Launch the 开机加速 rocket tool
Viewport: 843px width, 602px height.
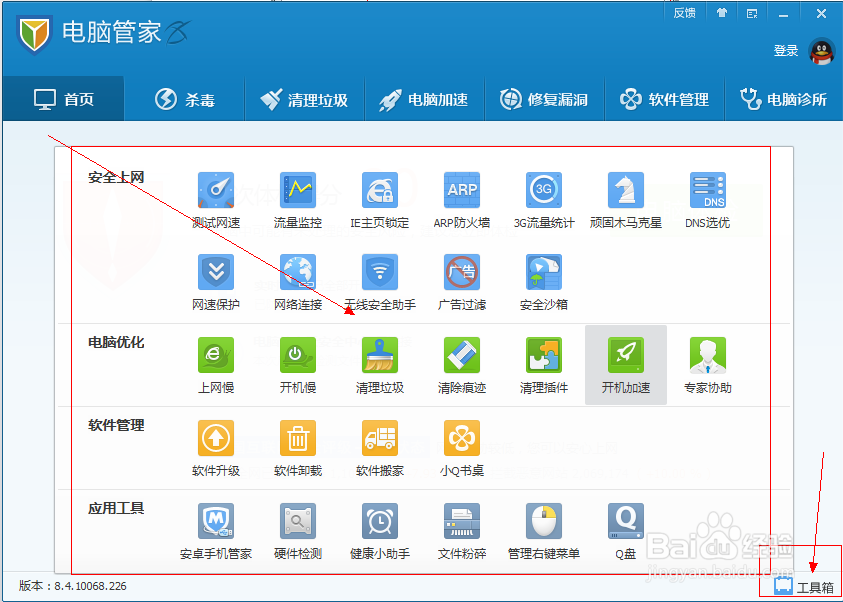626,366
